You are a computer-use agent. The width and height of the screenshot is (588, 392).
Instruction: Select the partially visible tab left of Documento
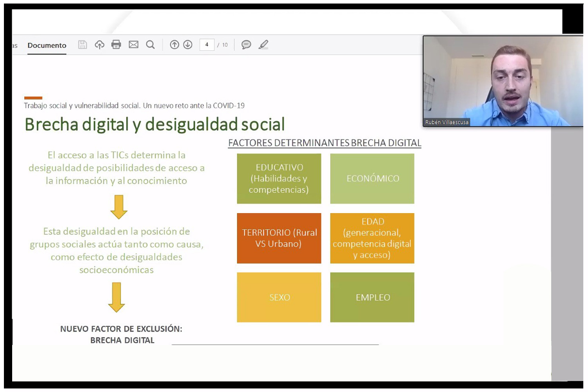pos(15,45)
